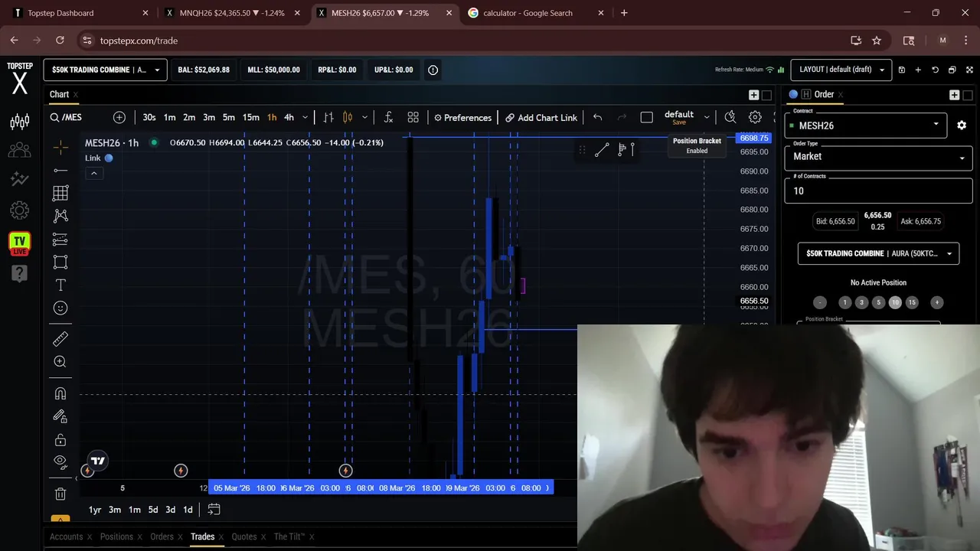Open the community people sidebar icon
Viewport: 980px width, 551px height.
click(x=20, y=150)
